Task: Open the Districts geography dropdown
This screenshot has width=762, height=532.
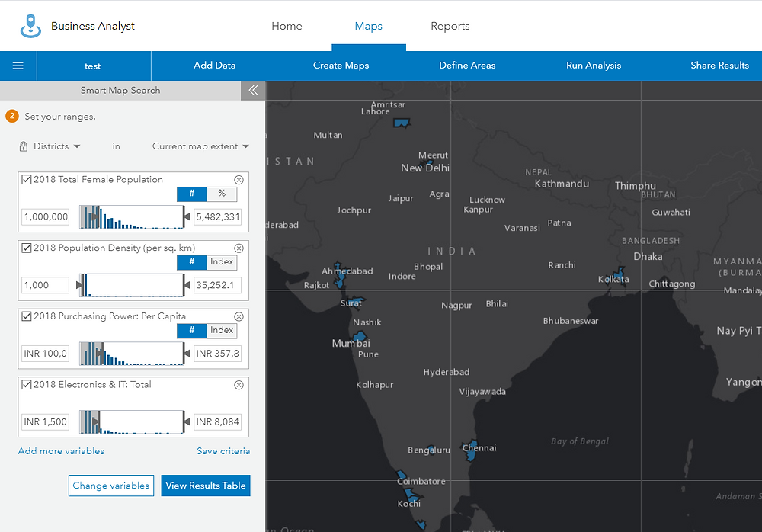Action: 56,146
